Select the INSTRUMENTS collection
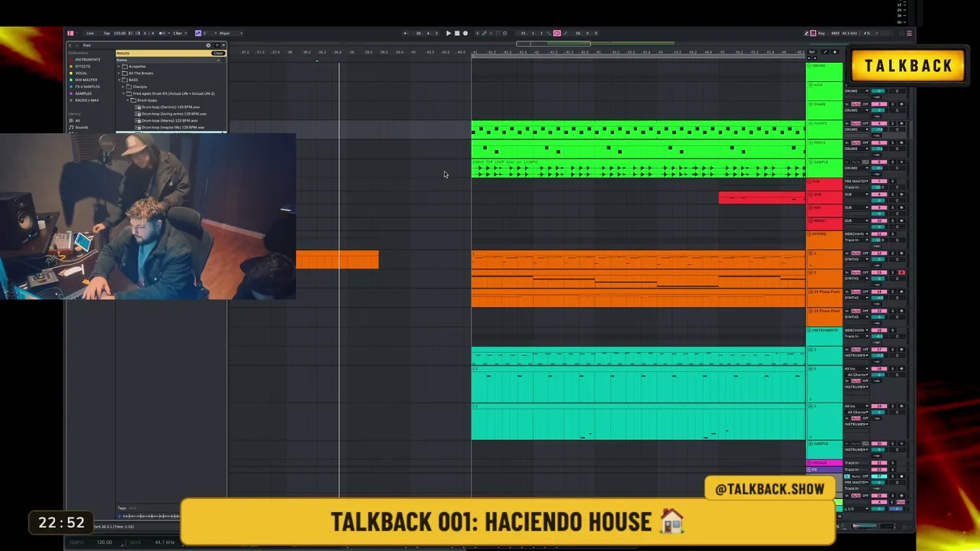 pos(87,60)
